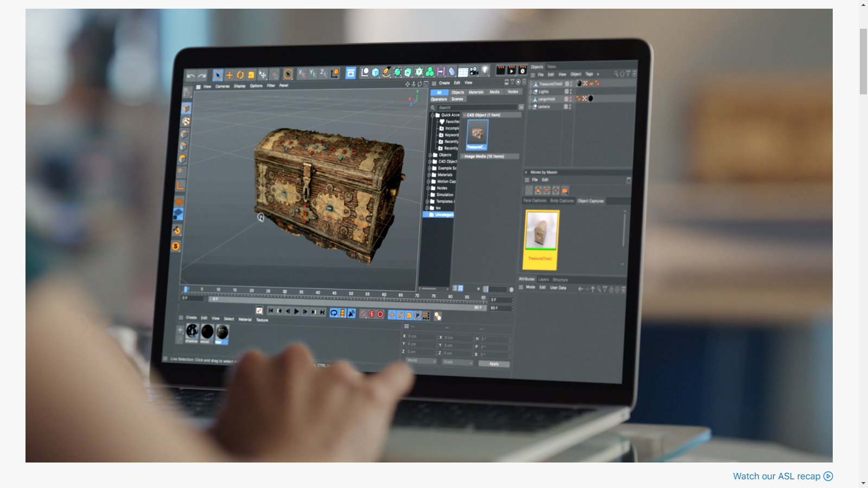Select the yellow TreasureChest capture card
The width and height of the screenshot is (868, 488).
pos(541,240)
